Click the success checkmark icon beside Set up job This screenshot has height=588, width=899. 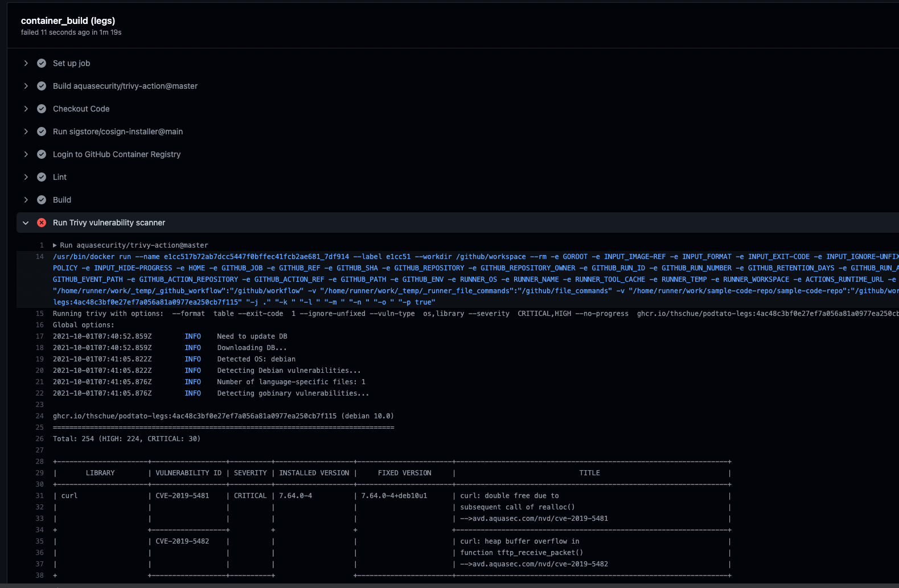(x=42, y=63)
